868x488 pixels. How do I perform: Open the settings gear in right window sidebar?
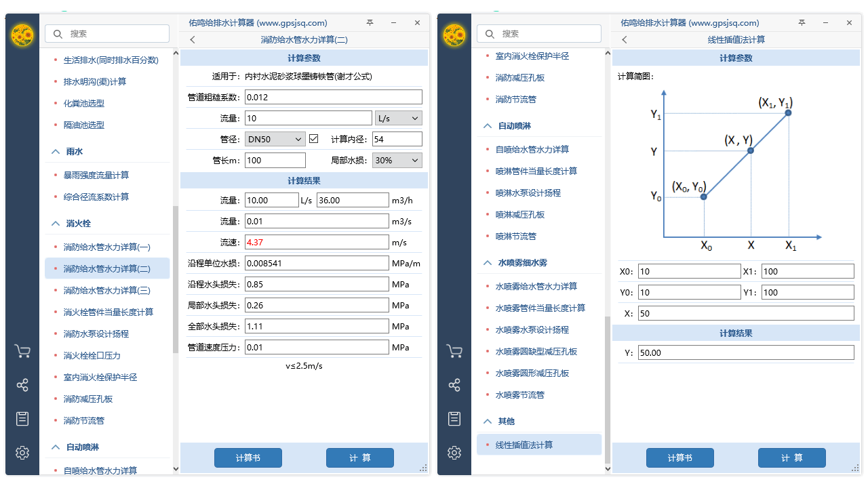454,452
